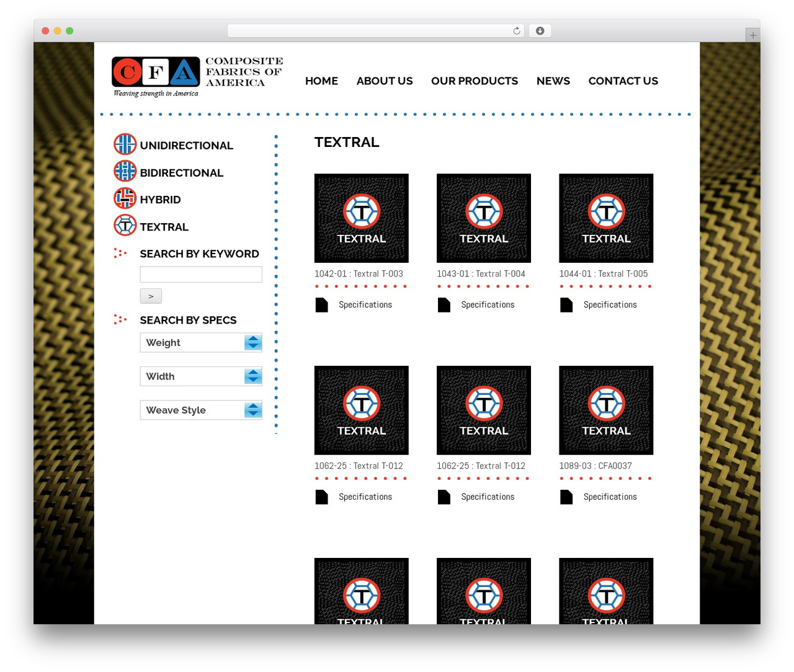Click the '1042-01 : Textral T-003' title
This screenshot has width=794, height=672.
pyautogui.click(x=359, y=274)
